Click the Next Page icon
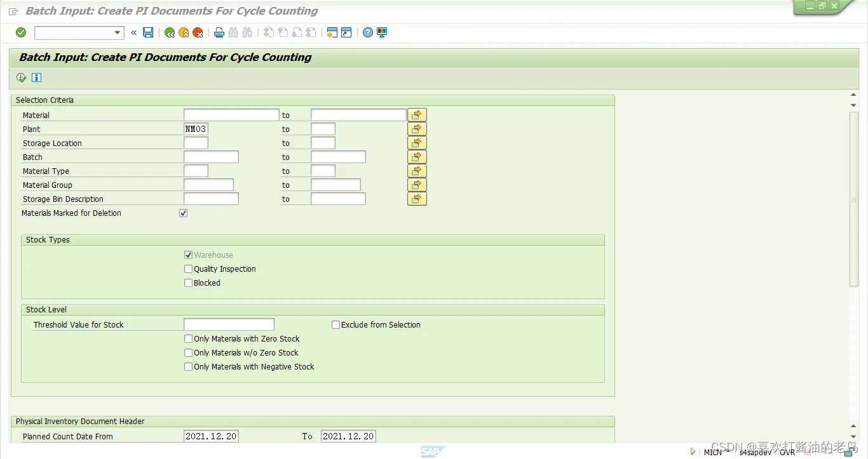868x459 pixels. click(x=297, y=32)
